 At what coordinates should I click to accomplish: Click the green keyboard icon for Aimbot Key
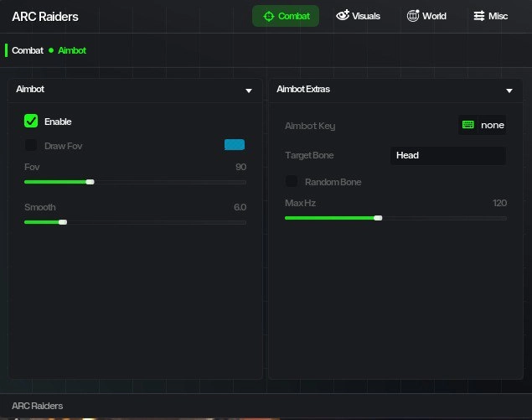[467, 125]
